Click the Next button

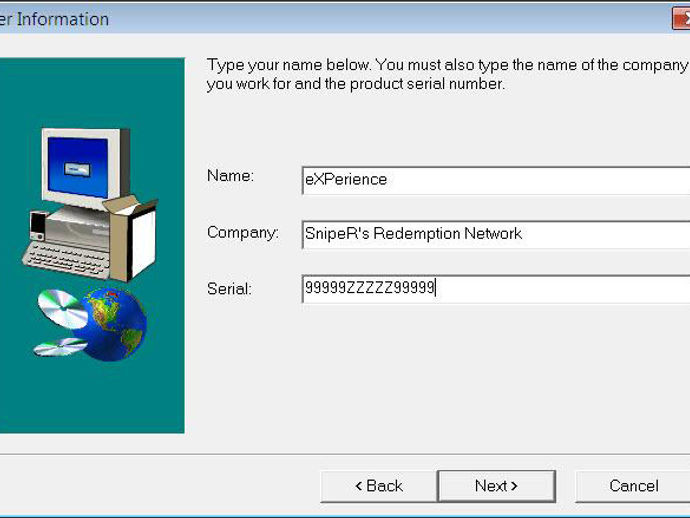click(x=496, y=486)
